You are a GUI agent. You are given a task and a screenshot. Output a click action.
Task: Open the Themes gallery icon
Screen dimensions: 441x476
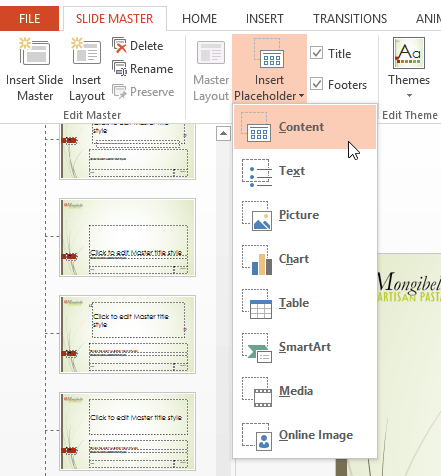tap(409, 53)
